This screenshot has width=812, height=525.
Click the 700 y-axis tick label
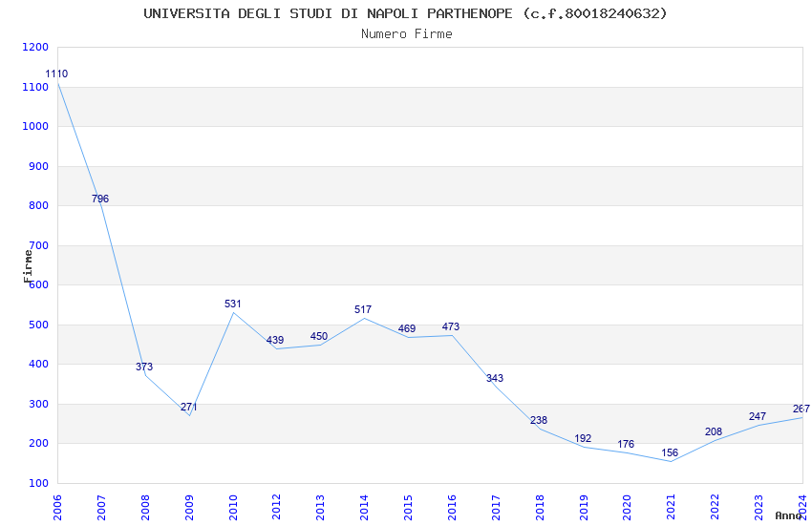coord(39,245)
